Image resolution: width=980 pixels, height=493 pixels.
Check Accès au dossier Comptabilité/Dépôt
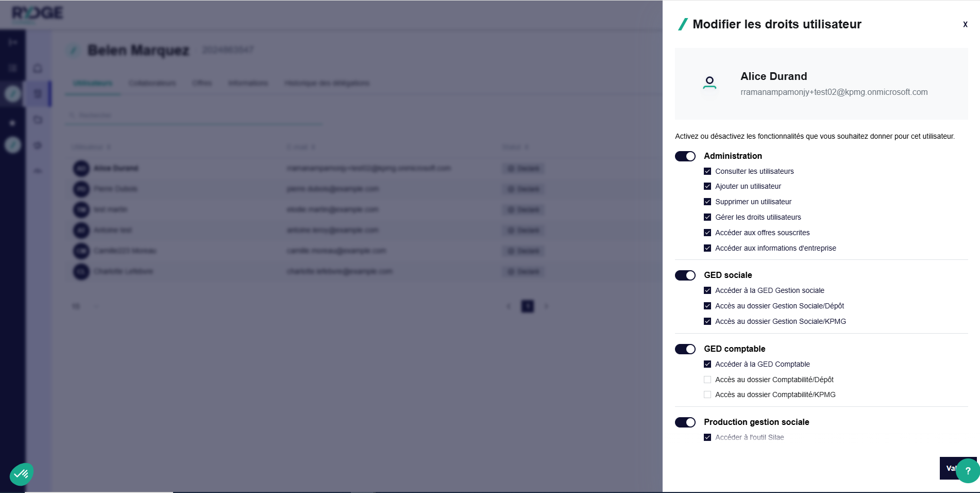tap(707, 380)
